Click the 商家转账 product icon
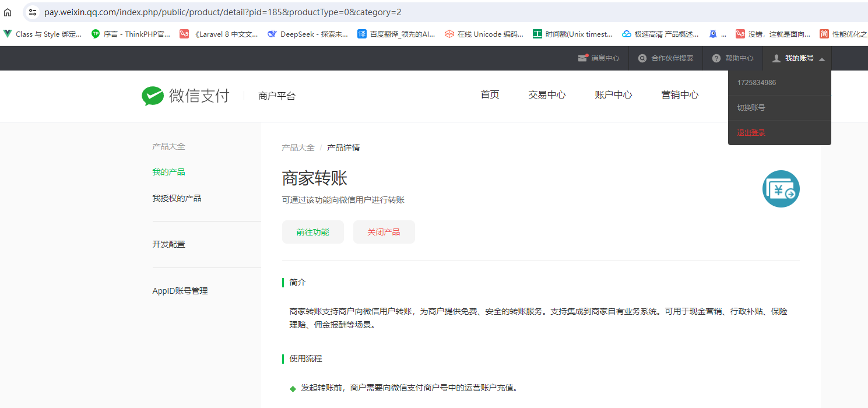 point(781,189)
